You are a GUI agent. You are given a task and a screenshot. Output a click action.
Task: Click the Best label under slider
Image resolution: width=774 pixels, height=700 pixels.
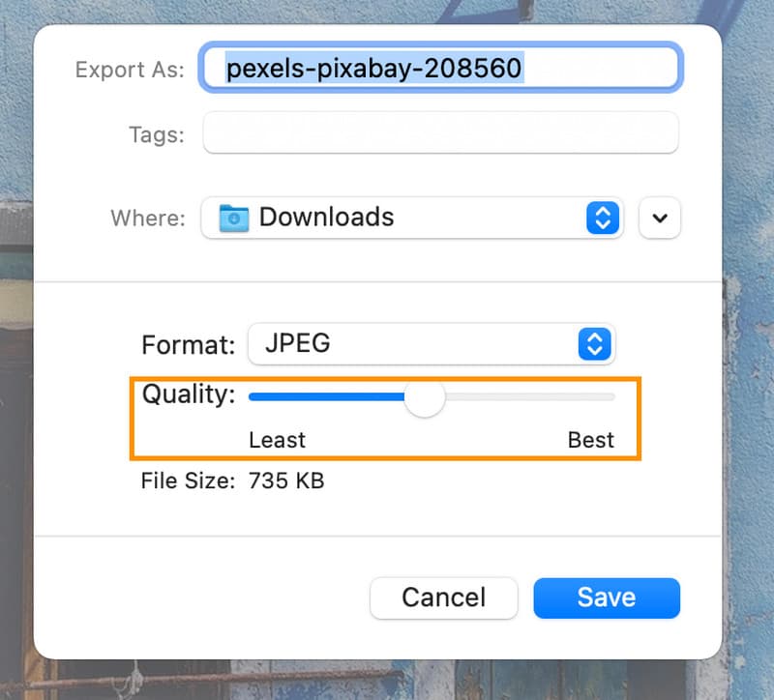tap(590, 441)
